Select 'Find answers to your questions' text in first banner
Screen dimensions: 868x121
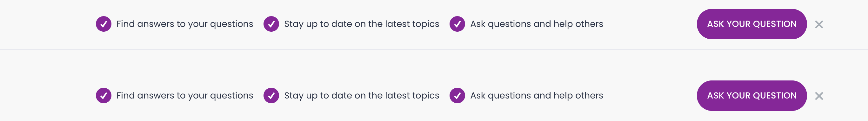(185, 24)
